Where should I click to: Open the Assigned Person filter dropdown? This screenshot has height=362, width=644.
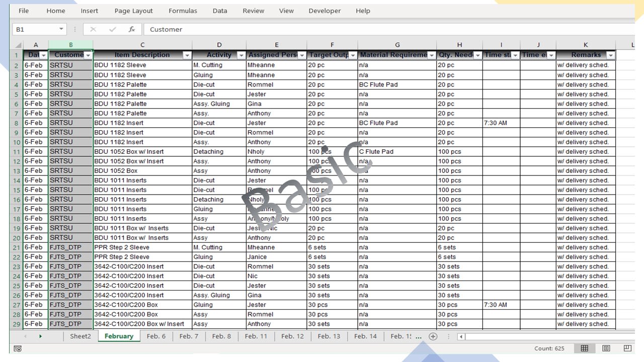click(x=302, y=55)
